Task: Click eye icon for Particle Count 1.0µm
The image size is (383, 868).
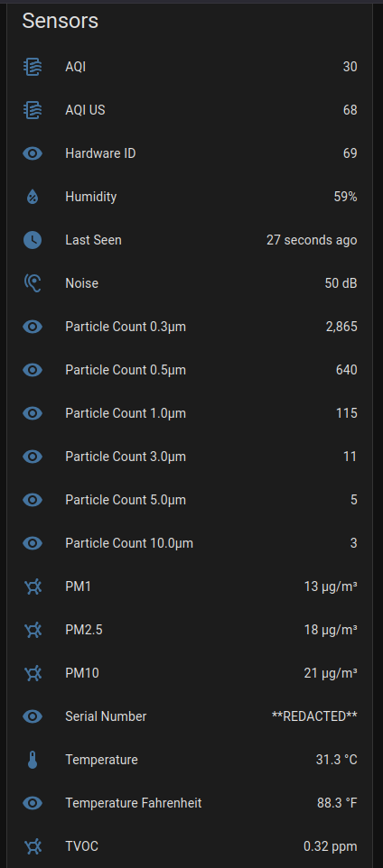Action: (33, 413)
